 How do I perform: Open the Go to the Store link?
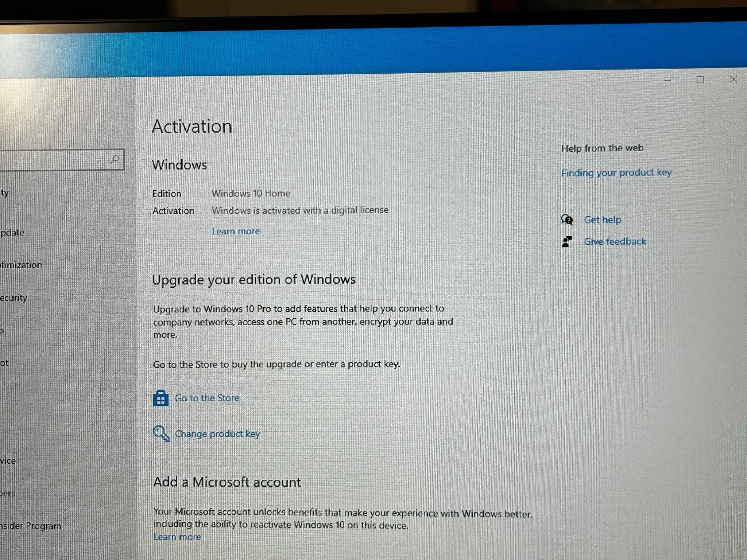[x=207, y=398]
